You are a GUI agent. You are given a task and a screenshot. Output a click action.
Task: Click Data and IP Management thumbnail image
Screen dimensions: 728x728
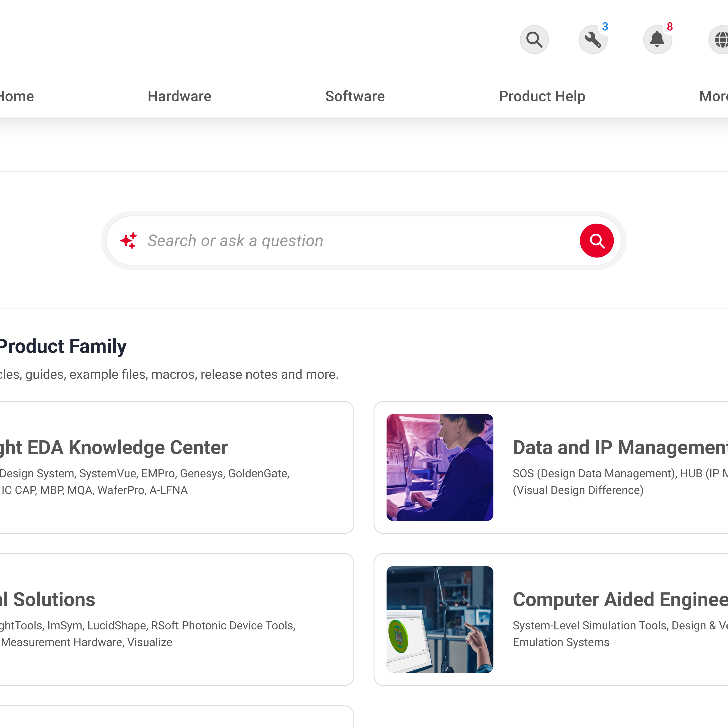(x=440, y=467)
